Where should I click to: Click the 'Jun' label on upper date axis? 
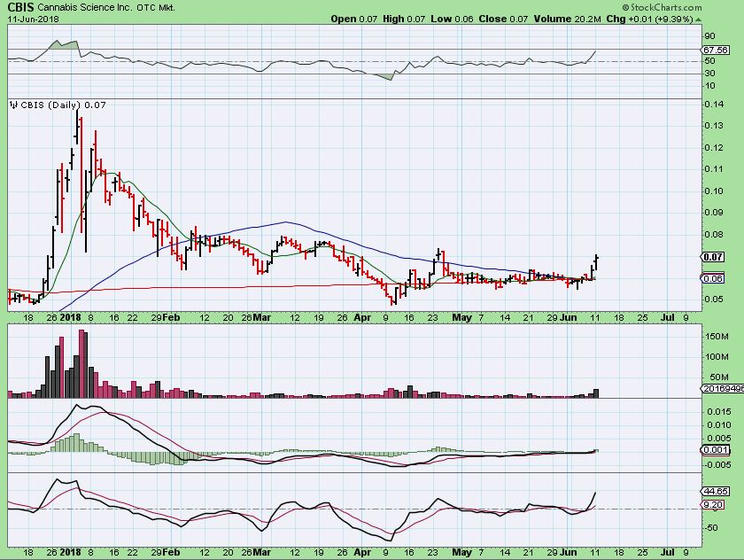click(569, 317)
